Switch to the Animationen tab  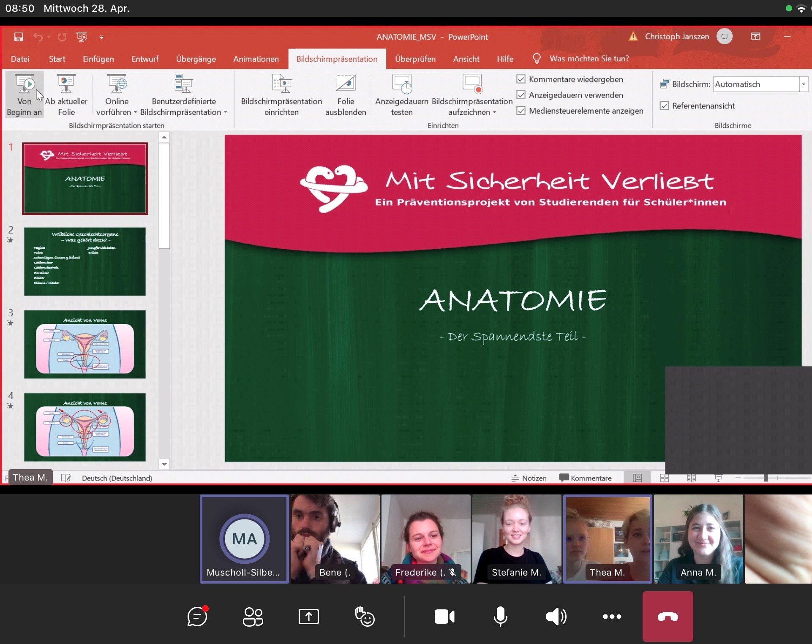(256, 59)
